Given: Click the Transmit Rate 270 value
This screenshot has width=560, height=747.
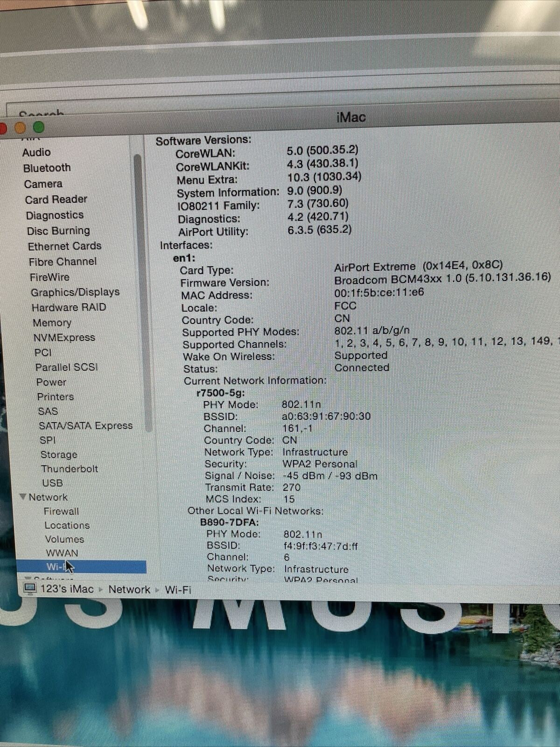Looking at the screenshot, I should [x=291, y=487].
